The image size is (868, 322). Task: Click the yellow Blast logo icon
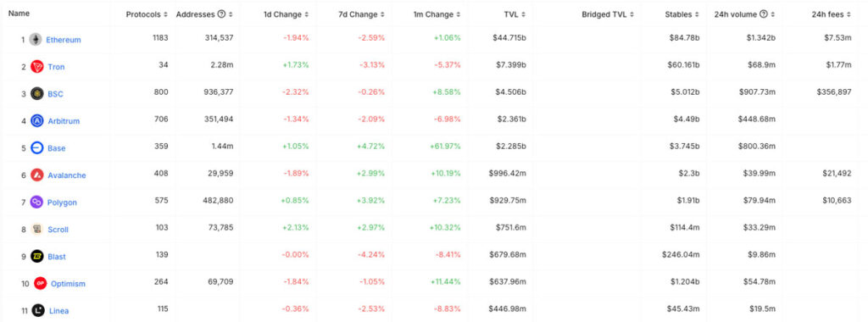tap(37, 256)
